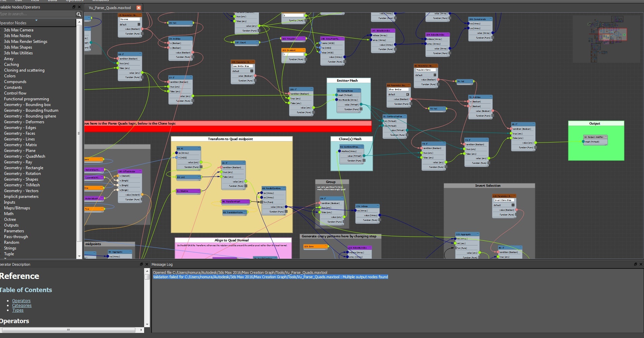Collapse the 43: If node
The width and height of the screenshot is (644, 338).
[x=534, y=124]
